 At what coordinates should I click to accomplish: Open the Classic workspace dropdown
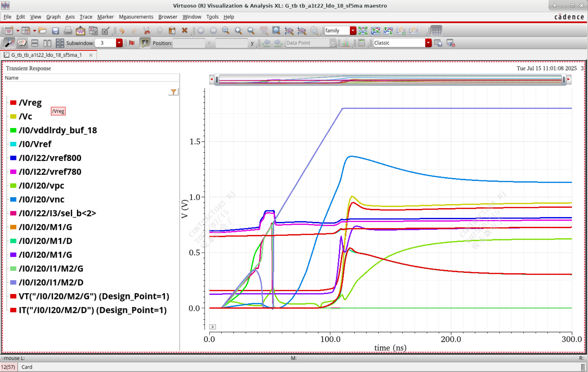point(428,43)
